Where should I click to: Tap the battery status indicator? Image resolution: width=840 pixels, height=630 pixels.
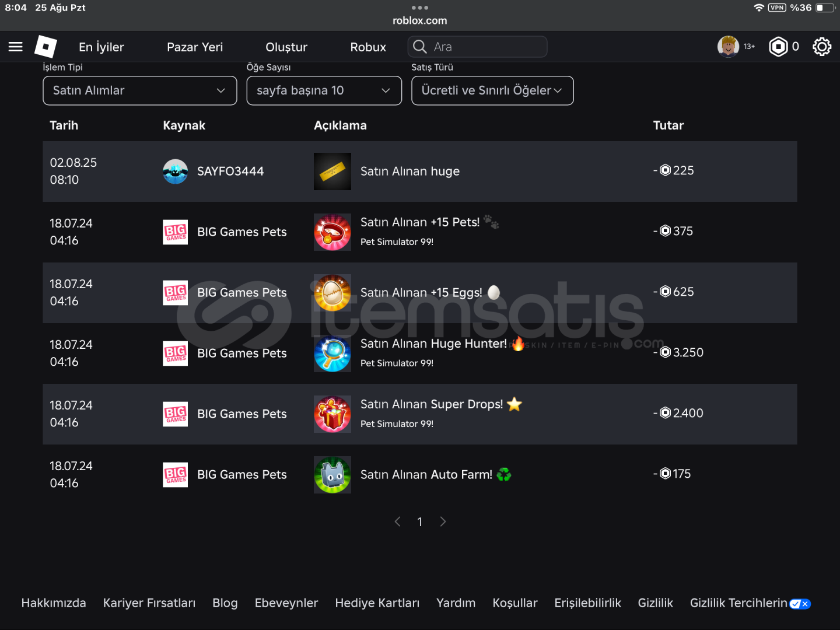825,8
